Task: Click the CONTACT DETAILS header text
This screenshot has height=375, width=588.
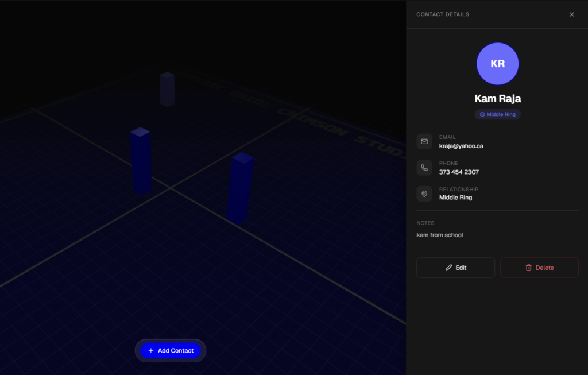Action: [x=443, y=14]
